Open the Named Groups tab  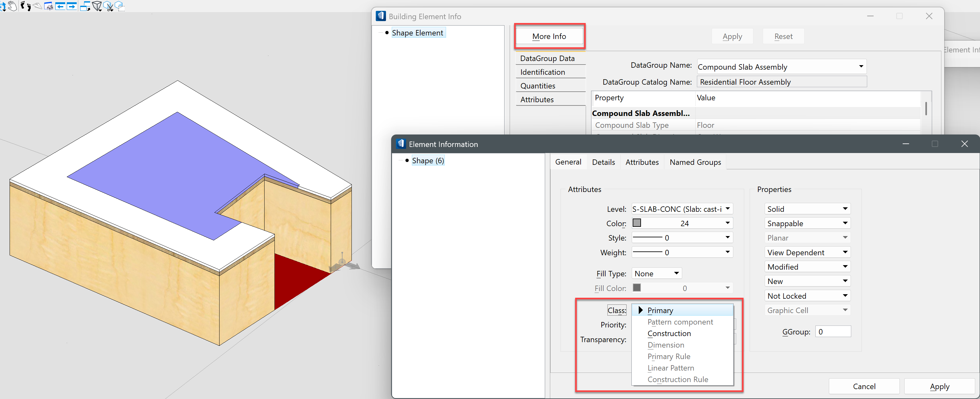point(695,162)
